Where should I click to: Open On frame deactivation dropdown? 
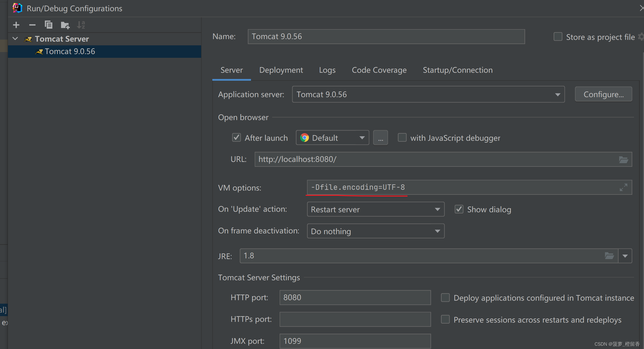[x=376, y=231]
